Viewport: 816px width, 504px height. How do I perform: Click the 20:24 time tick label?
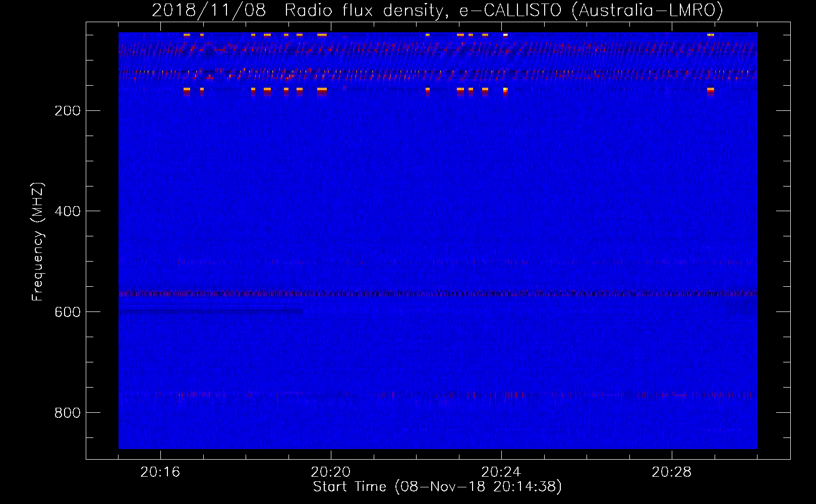coord(501,472)
